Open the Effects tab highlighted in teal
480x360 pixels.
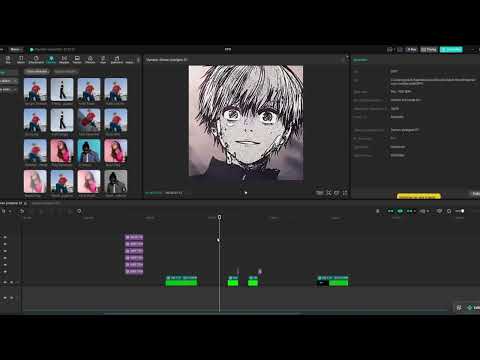(51, 60)
